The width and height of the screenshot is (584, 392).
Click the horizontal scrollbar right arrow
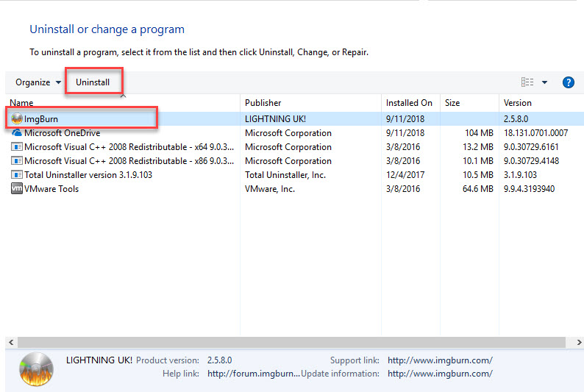point(579,342)
